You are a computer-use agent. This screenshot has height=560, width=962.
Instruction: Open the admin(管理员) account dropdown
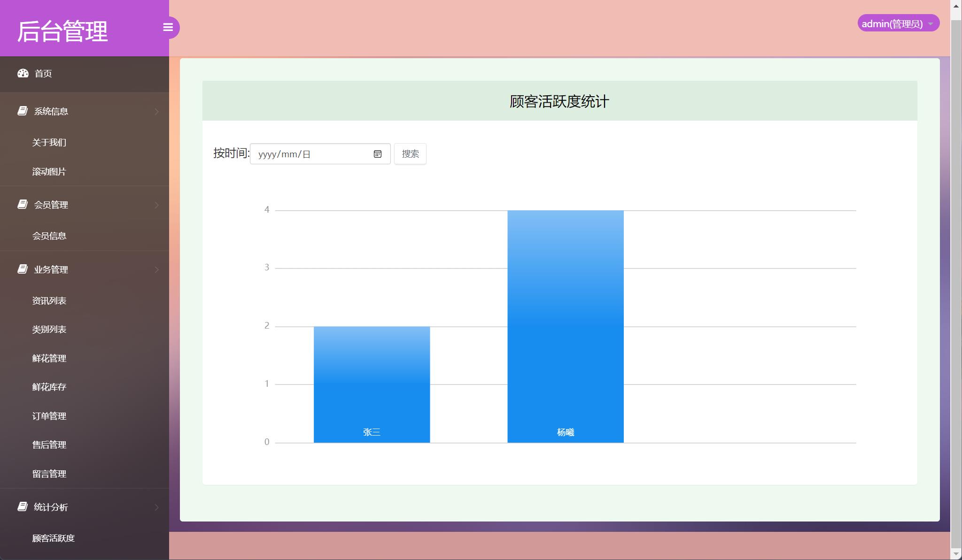coord(898,23)
